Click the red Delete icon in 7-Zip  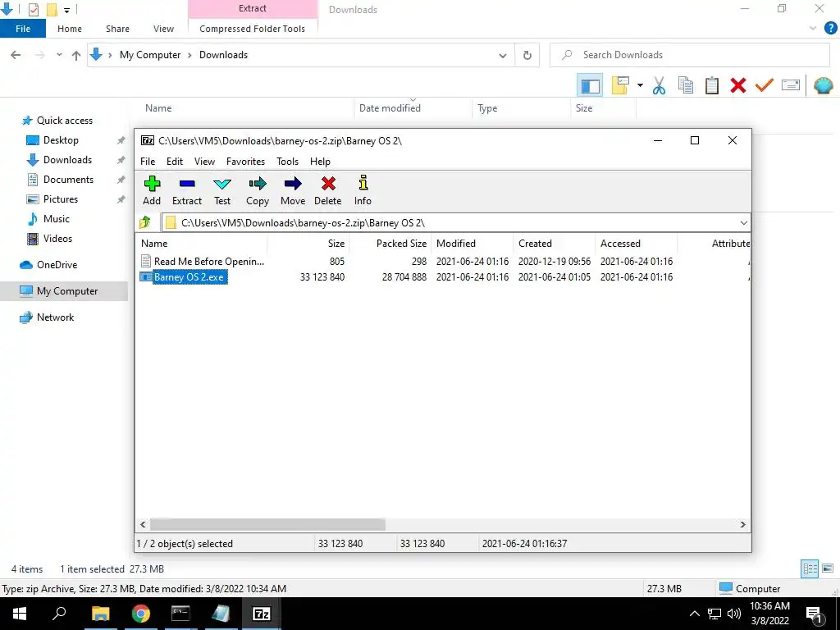(x=328, y=190)
